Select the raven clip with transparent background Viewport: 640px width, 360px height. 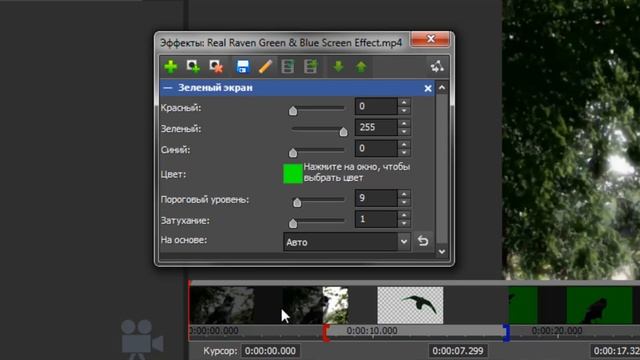410,305
